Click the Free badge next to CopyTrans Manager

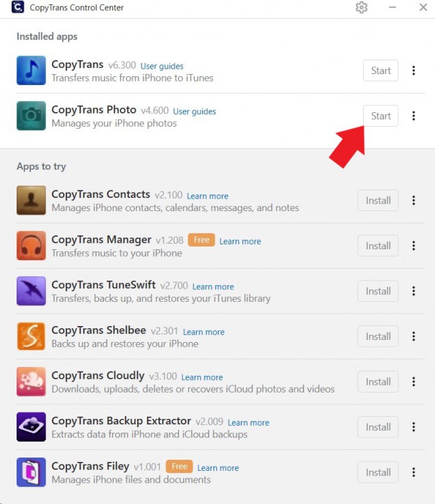[202, 240]
